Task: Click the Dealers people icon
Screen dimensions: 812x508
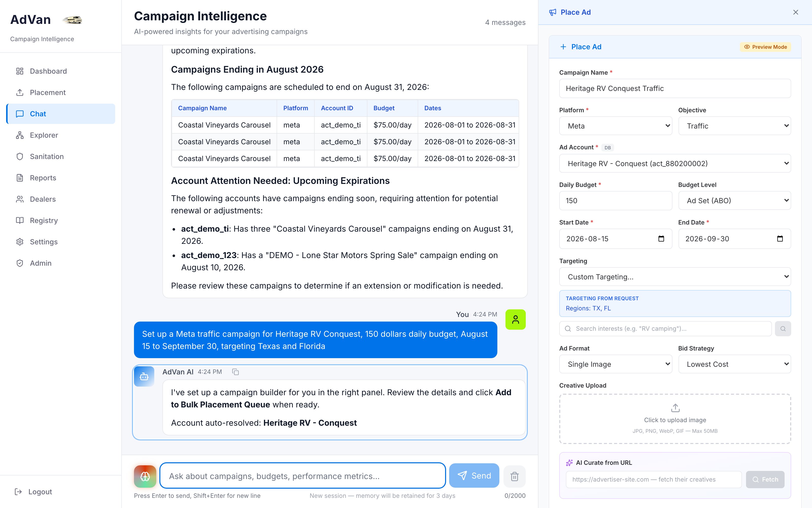Action: (x=20, y=199)
